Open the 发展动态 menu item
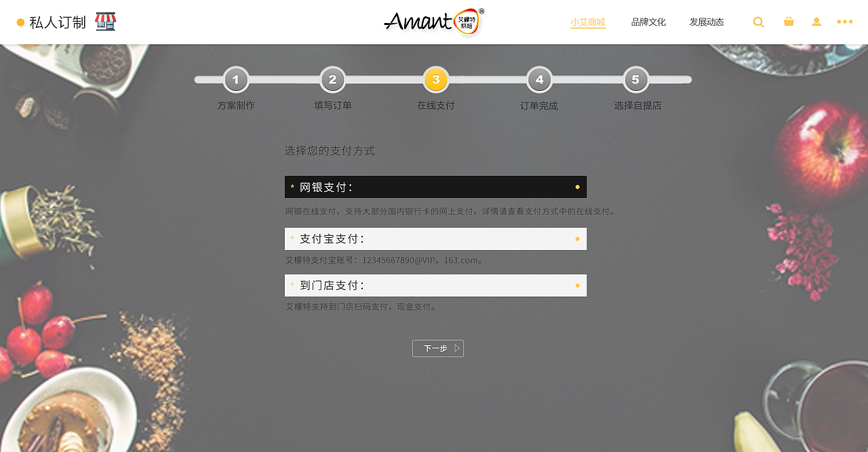Image resolution: width=868 pixels, height=452 pixels. coord(706,22)
